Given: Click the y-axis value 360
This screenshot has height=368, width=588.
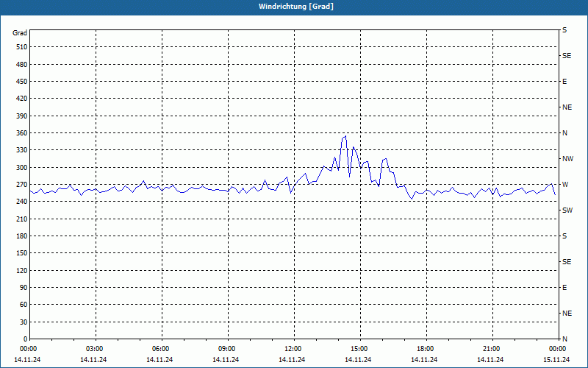Looking at the screenshot, I should (x=22, y=133).
